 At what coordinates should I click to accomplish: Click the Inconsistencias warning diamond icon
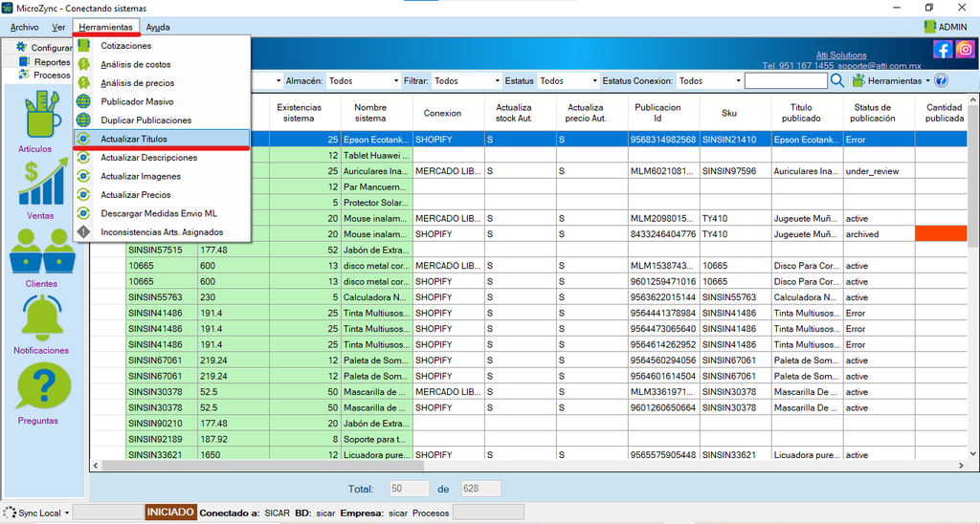click(83, 231)
